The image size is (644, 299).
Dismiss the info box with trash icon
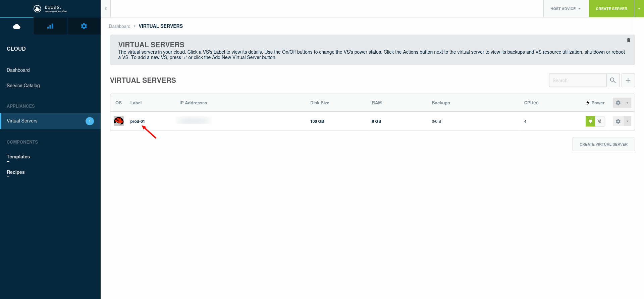pyautogui.click(x=629, y=40)
